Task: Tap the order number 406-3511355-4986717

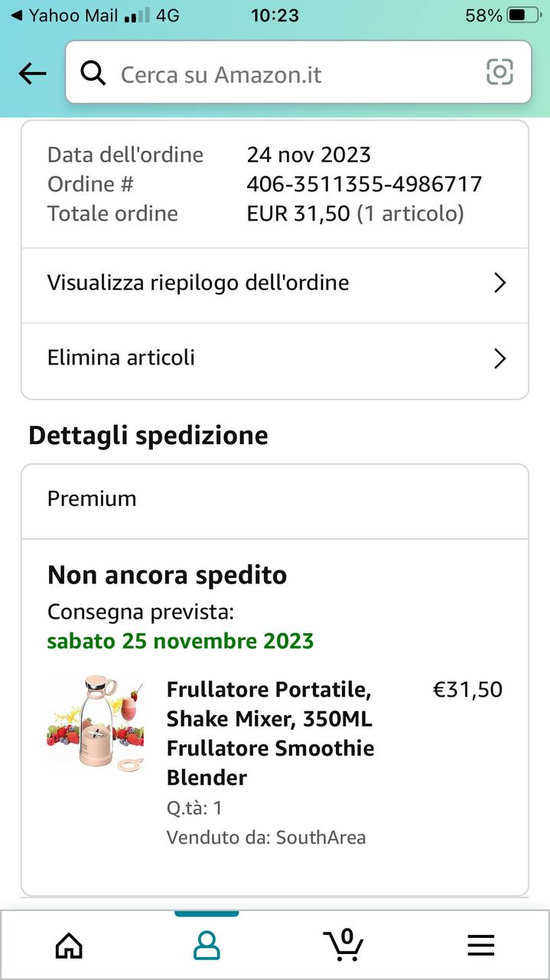Action: click(364, 184)
